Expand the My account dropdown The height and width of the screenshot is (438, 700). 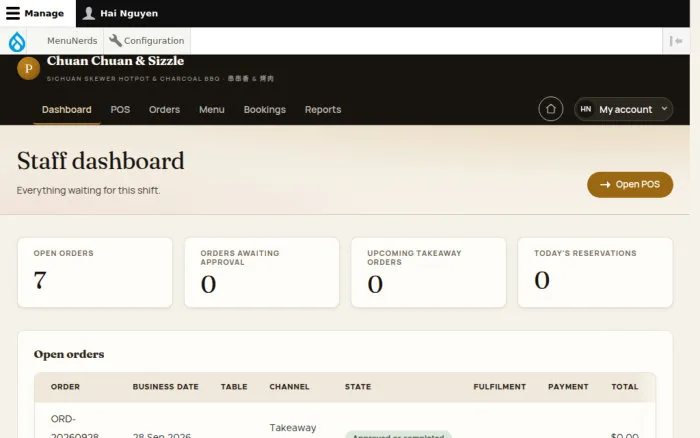point(624,109)
